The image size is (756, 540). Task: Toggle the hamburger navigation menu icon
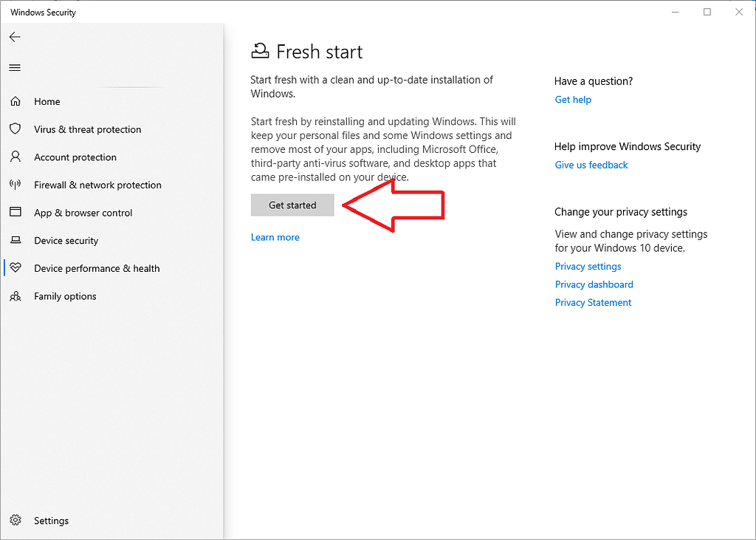(15, 67)
